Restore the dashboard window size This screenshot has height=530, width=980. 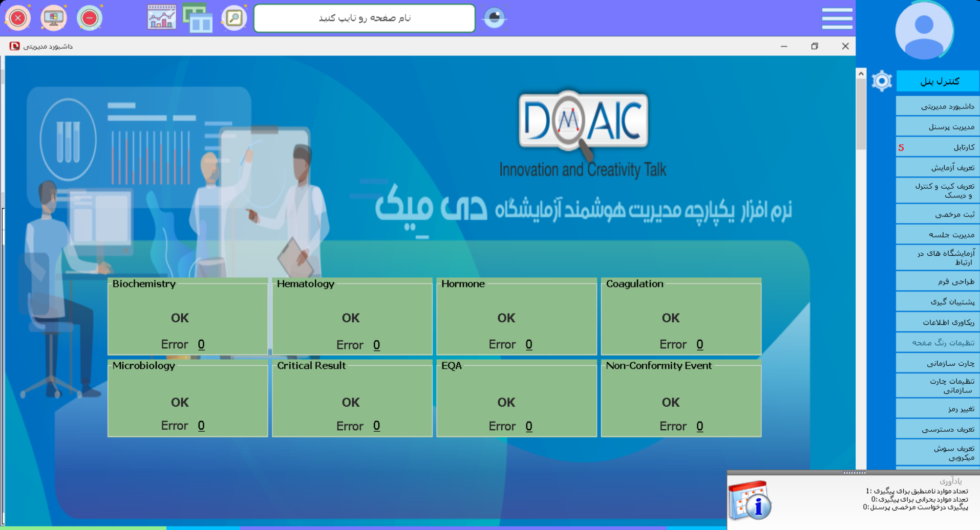tap(815, 46)
